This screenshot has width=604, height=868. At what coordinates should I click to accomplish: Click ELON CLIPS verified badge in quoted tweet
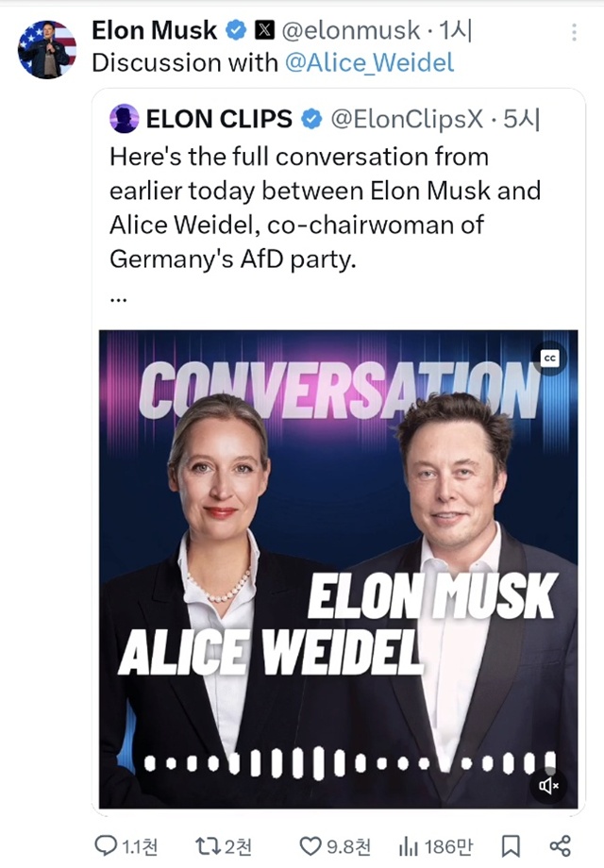click(313, 119)
